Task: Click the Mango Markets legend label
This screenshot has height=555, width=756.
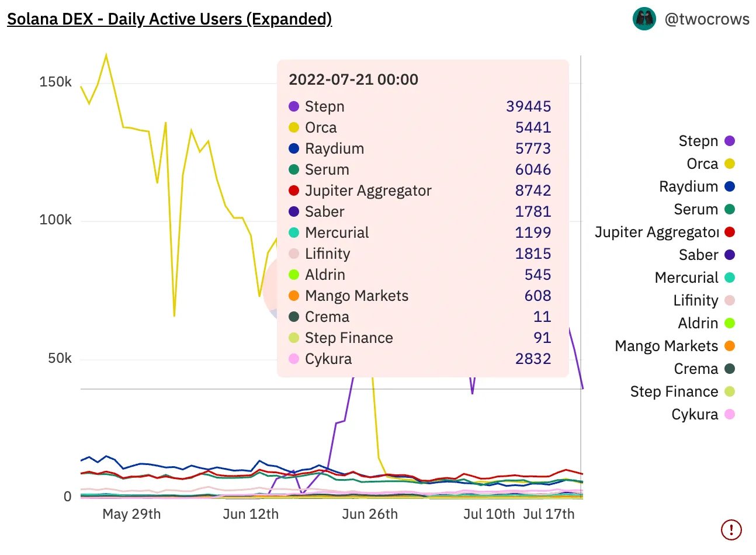Action: tap(666, 346)
